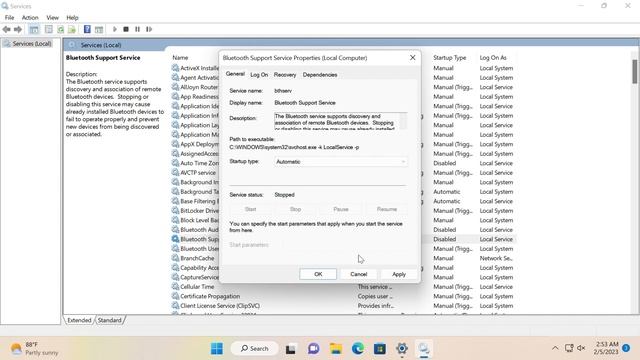This screenshot has height=360, width=640.
Task: Click the Restart Service toolbar icon
Action: (149, 29)
